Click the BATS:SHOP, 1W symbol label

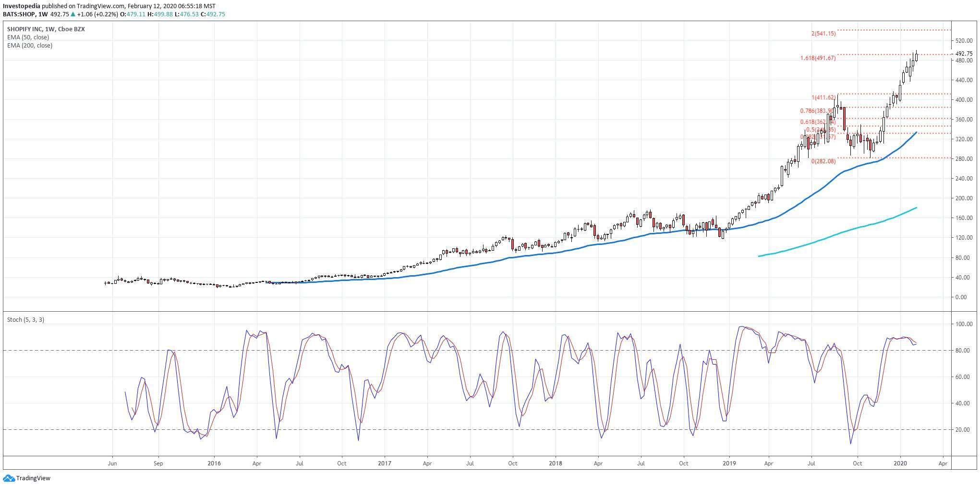25,14
